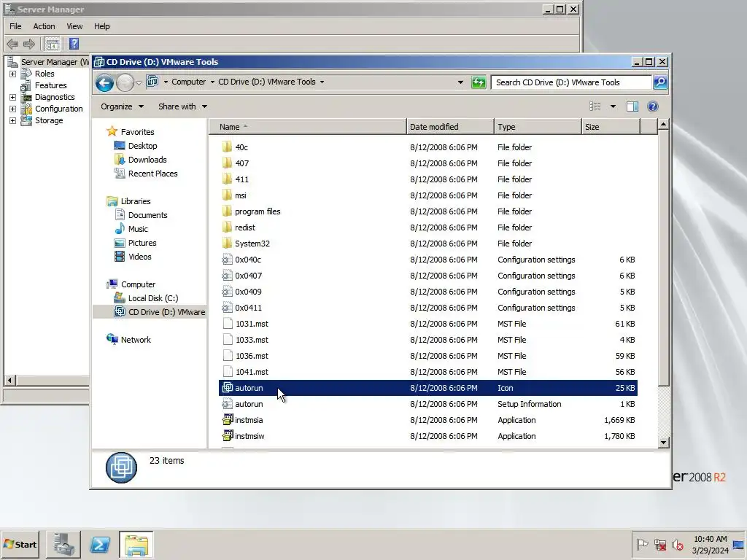Select the instmsia application icon
Image resolution: width=747 pixels, height=560 pixels.
tap(228, 419)
